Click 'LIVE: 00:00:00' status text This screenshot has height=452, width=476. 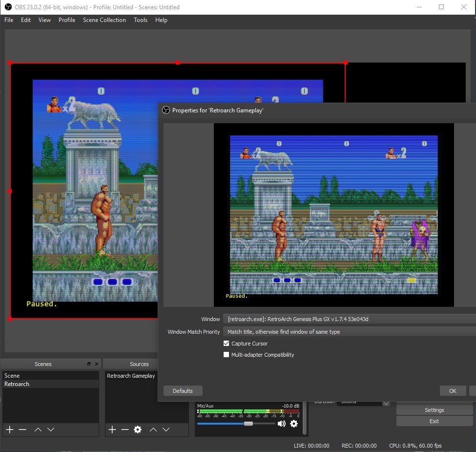click(x=311, y=446)
